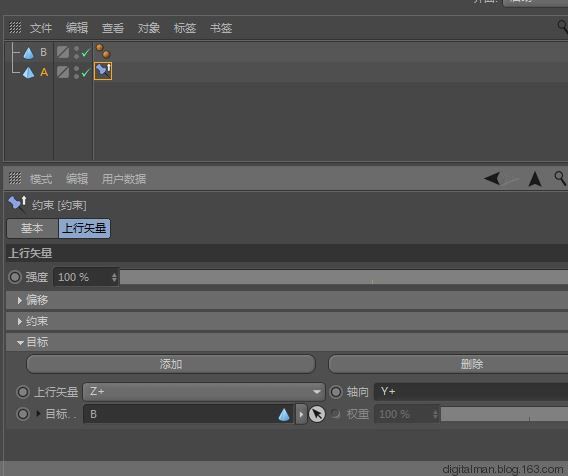
Task: Toggle visibility dots for object A
Action: click(76, 72)
